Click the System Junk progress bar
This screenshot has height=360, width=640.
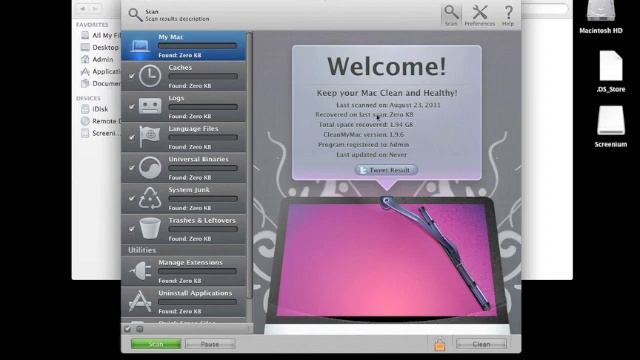pos(203,199)
